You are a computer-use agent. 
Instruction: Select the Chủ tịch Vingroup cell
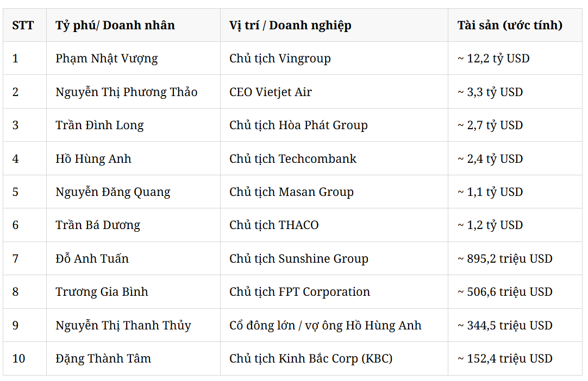[334, 58]
